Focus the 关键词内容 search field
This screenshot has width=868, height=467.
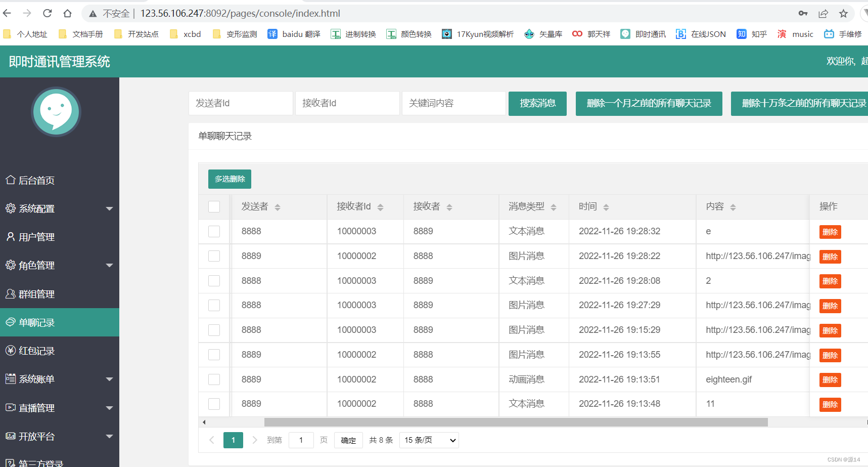pos(454,103)
